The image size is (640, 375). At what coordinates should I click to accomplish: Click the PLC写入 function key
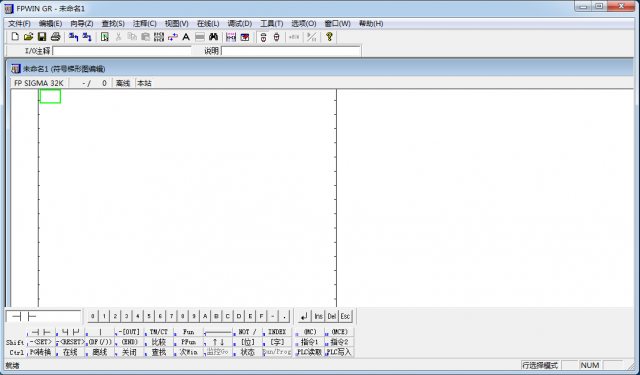(339, 352)
